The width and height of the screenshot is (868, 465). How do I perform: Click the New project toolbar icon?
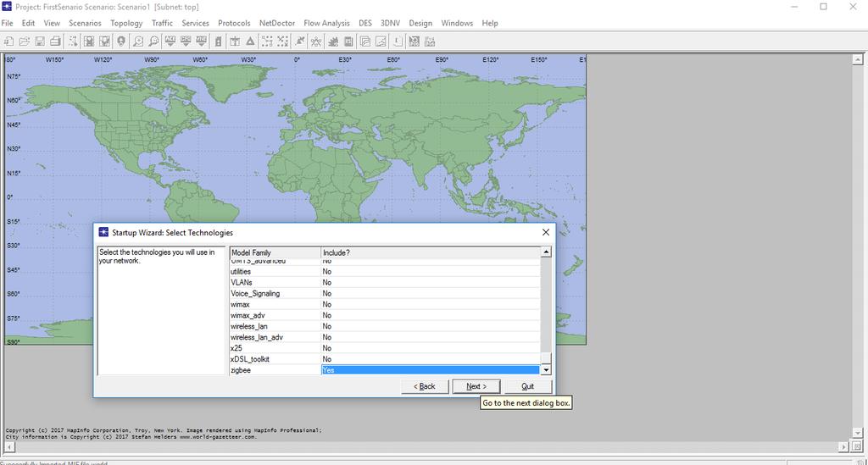[x=8, y=42]
